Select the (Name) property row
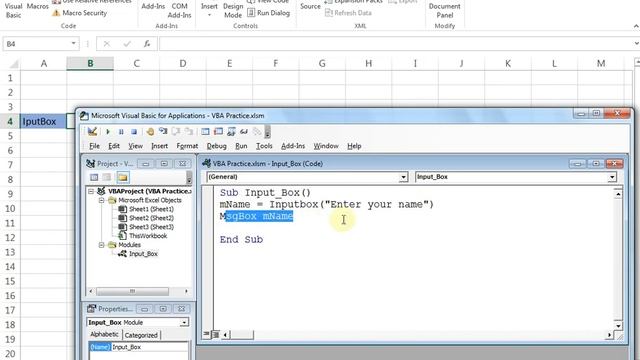The width and height of the screenshot is (640, 360). click(138, 347)
